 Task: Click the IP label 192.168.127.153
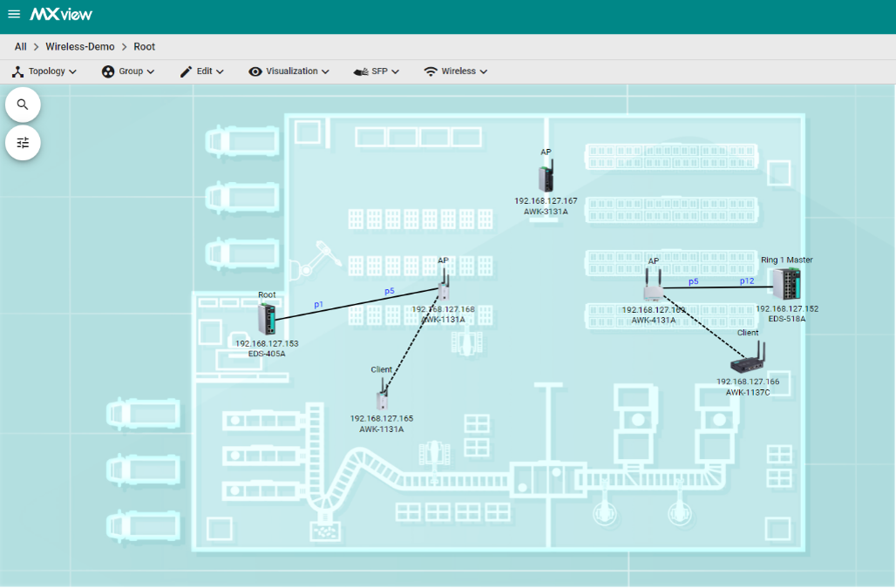click(267, 344)
